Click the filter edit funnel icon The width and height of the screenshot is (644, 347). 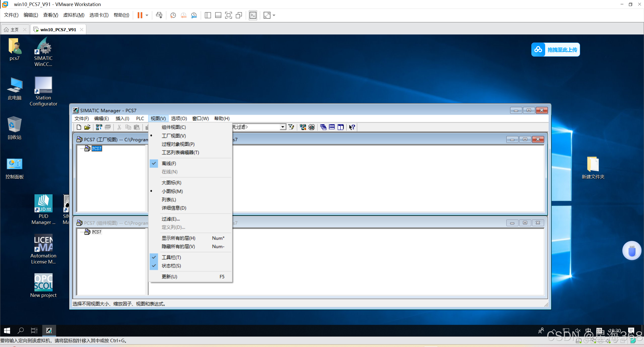(291, 127)
